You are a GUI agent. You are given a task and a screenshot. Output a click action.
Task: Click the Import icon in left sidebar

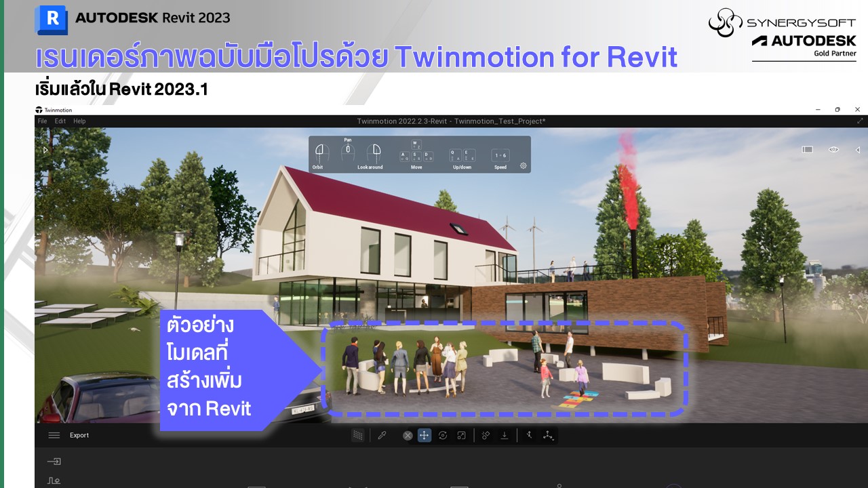(x=54, y=462)
